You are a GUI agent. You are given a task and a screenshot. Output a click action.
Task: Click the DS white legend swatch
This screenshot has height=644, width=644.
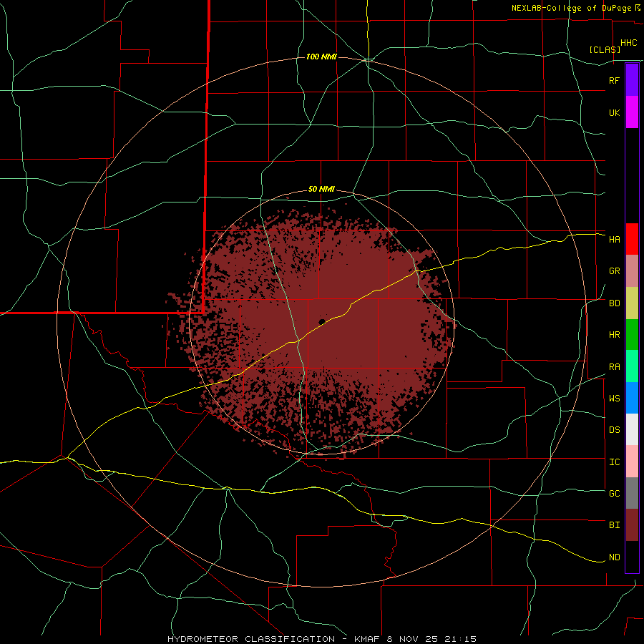[632, 429]
